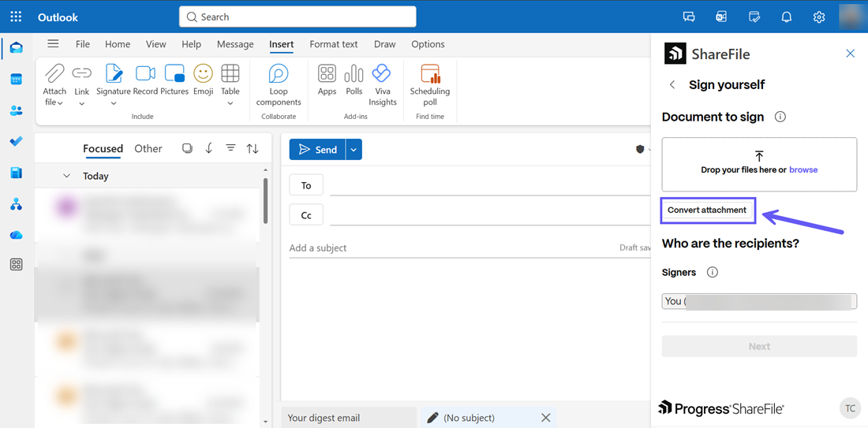The image size is (868, 428).
Task: Switch to the Draw tab
Action: (385, 44)
